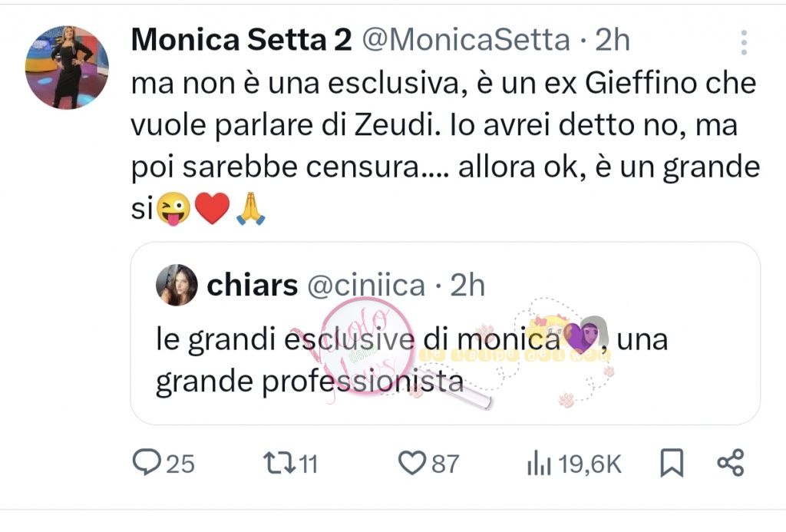Open the chiars display name
The height and width of the screenshot is (532, 786).
pyautogui.click(x=253, y=286)
